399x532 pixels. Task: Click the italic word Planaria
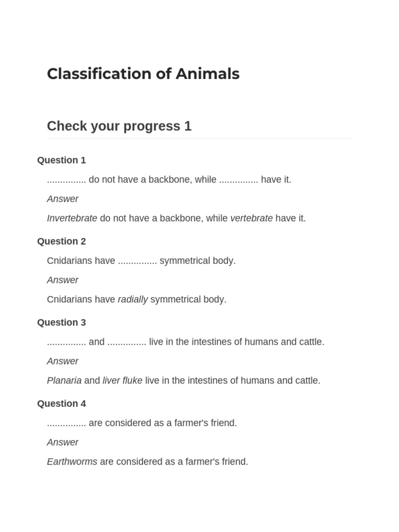click(x=64, y=380)
